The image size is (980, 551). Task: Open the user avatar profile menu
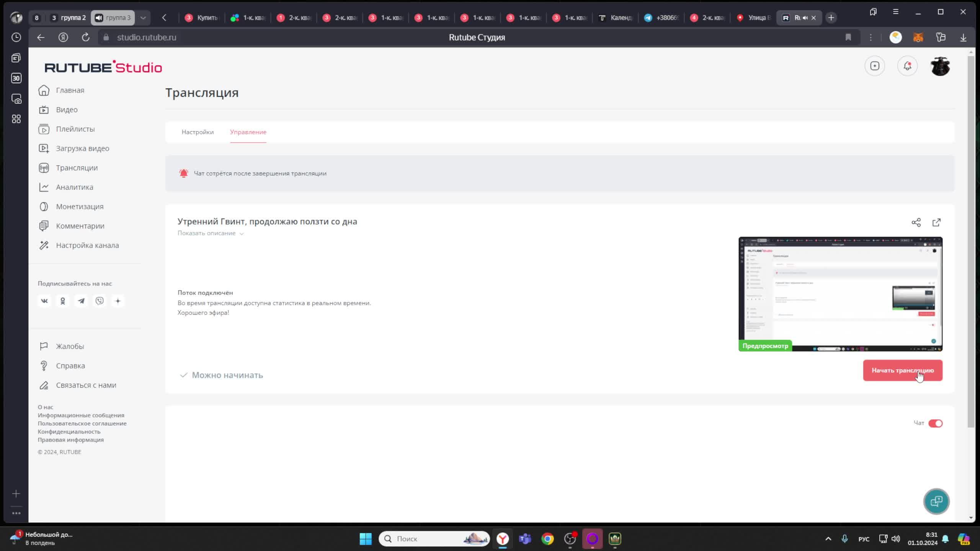(x=940, y=66)
